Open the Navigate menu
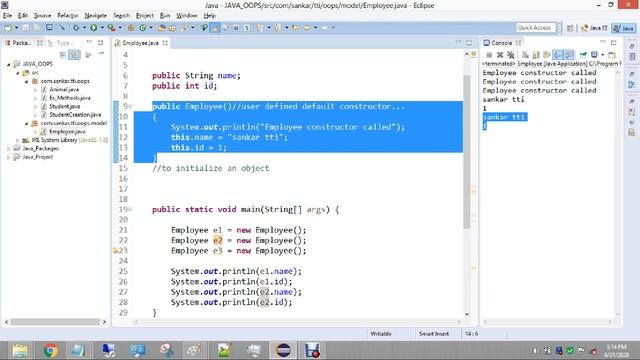This screenshot has height=360, width=640. (x=96, y=16)
